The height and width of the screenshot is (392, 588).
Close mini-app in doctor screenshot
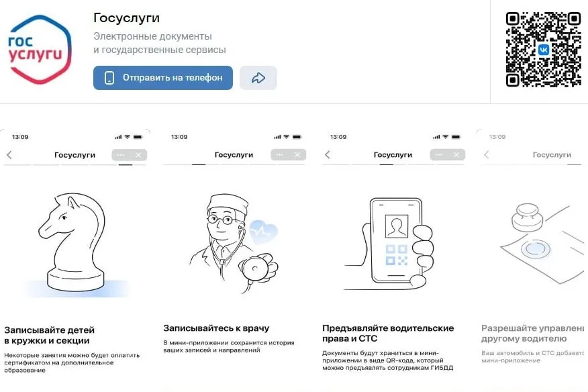coord(297,154)
